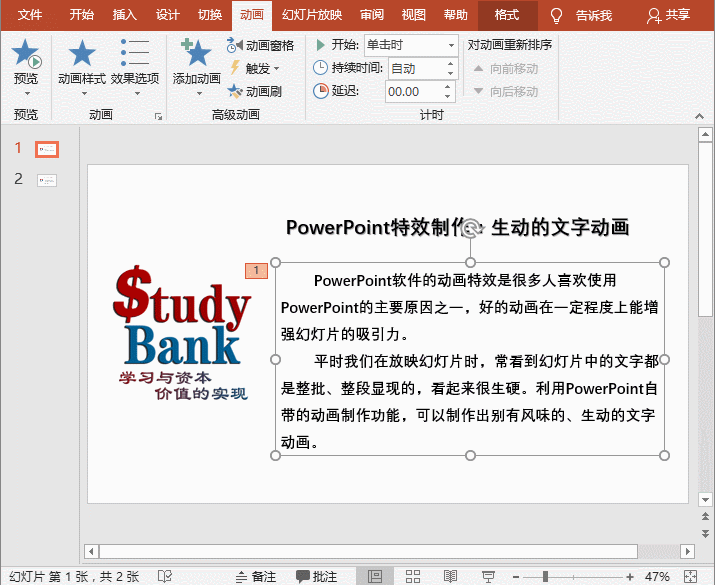
Task: Click the Preview star icon
Action: pos(26,53)
